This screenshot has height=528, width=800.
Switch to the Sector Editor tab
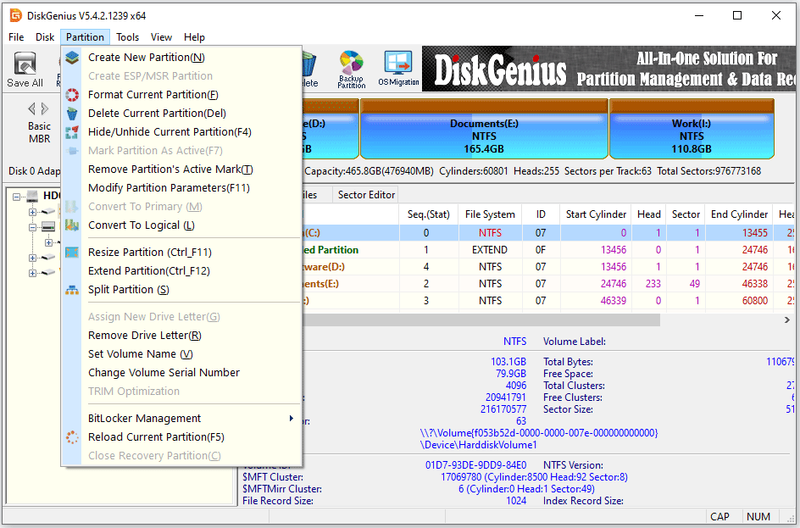[x=366, y=195]
